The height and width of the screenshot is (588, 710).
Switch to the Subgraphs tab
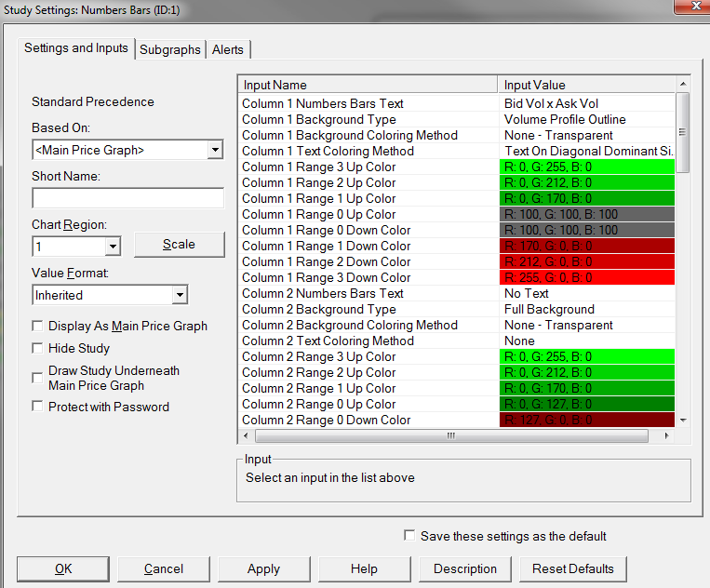169,49
